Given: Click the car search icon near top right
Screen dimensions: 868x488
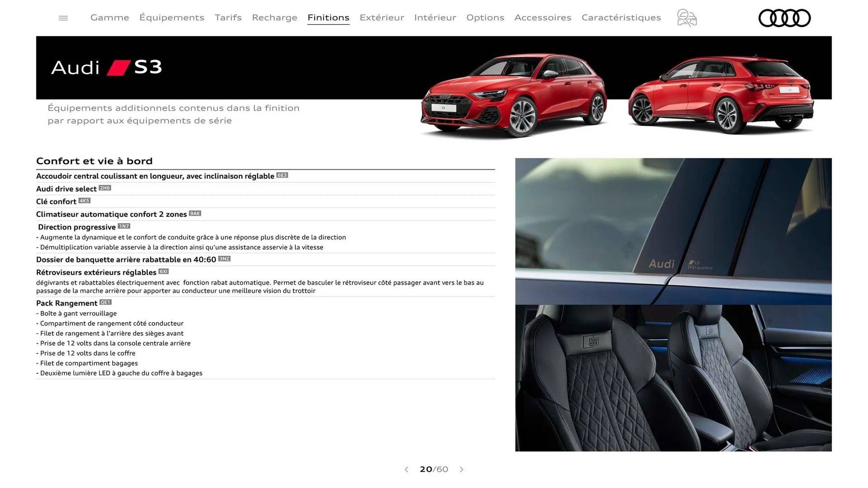Looking at the screenshot, I should pyautogui.click(x=686, y=18).
